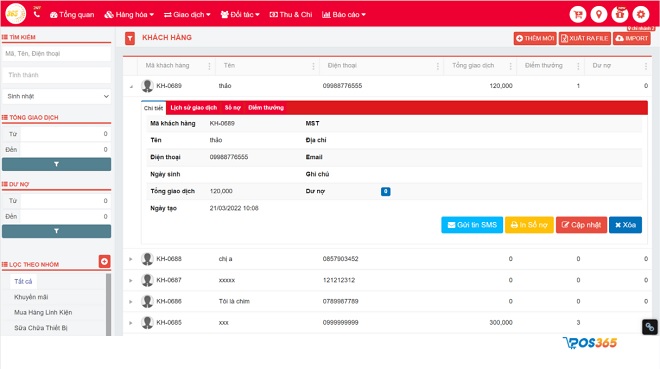
Task: Click IMPORT button
Action: (x=632, y=38)
